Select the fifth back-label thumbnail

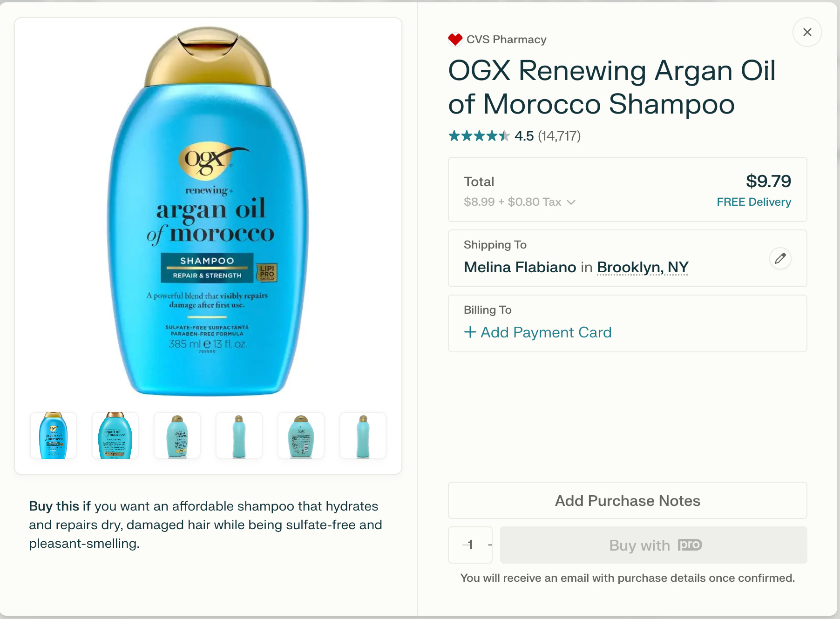(301, 435)
